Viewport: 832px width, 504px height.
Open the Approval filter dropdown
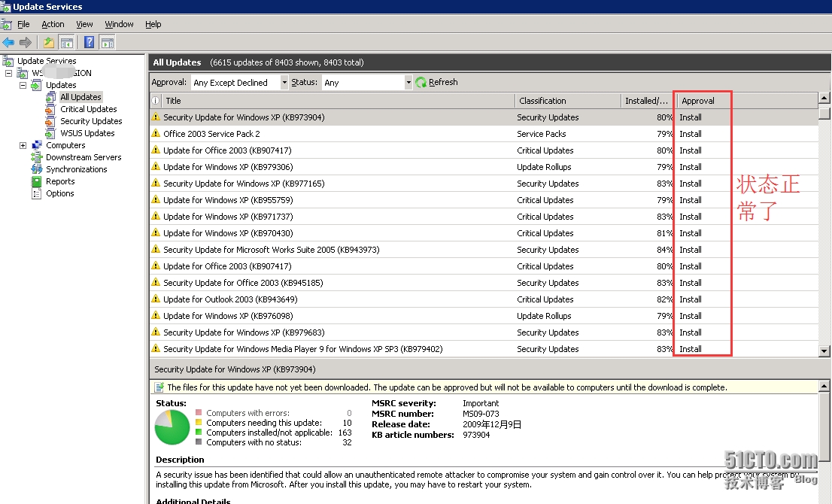(284, 83)
